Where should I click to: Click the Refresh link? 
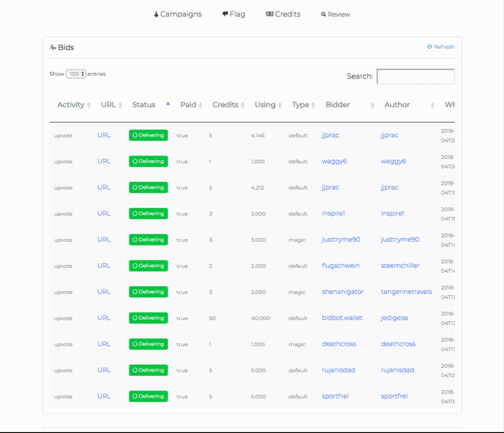point(441,47)
